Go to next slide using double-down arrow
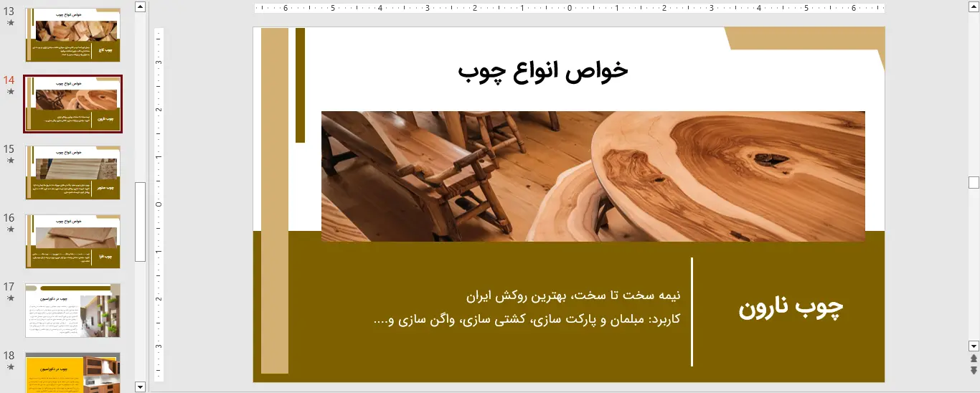The width and height of the screenshot is (980, 393). (974, 370)
